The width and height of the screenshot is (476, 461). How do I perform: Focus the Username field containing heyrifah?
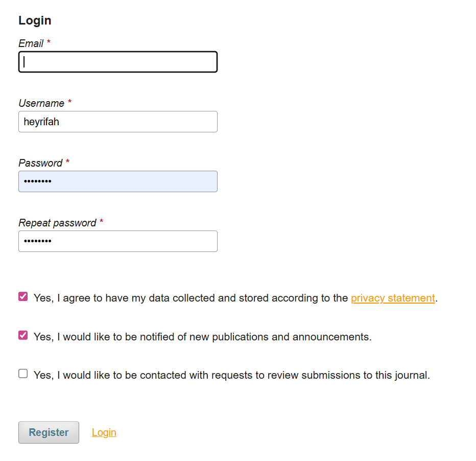click(118, 122)
